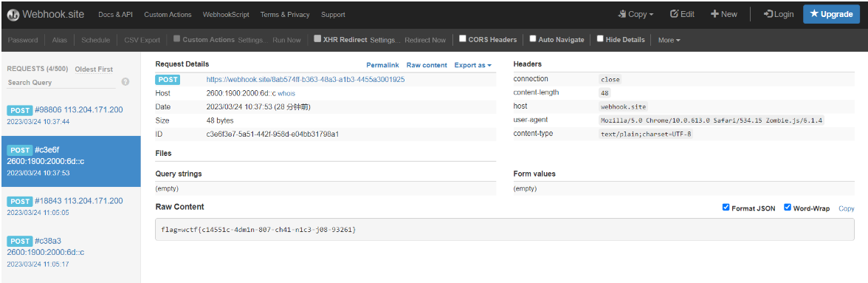Select request #18843 from 113.204.171.200

[71, 205]
